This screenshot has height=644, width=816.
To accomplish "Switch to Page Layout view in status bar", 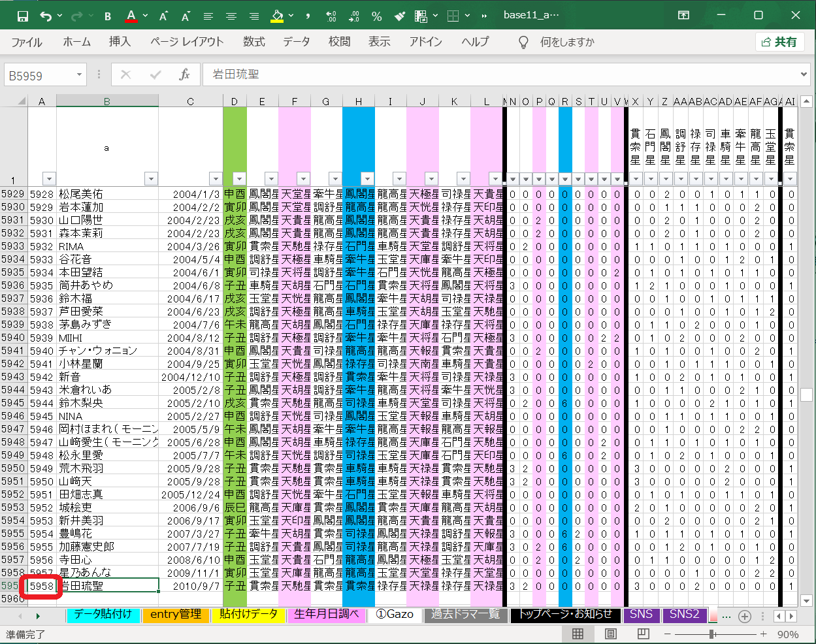I will pyautogui.click(x=610, y=634).
